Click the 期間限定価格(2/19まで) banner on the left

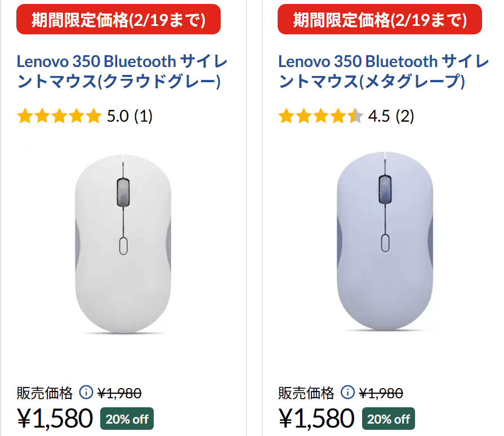pos(119,19)
